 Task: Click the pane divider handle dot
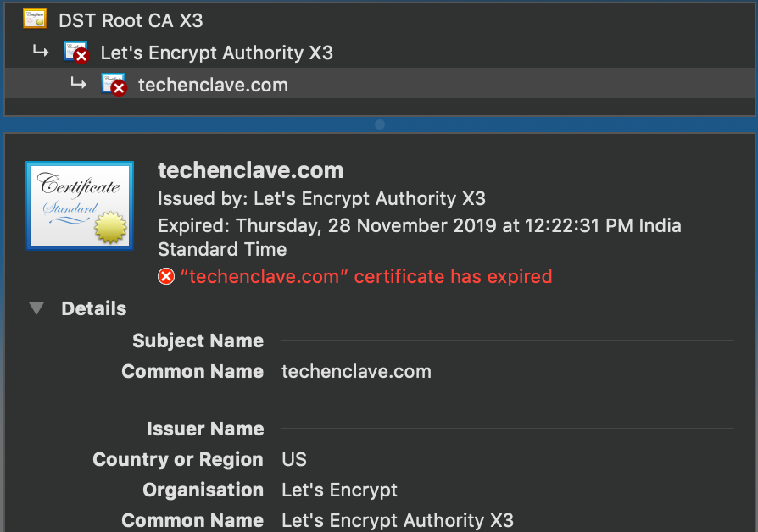(380, 125)
